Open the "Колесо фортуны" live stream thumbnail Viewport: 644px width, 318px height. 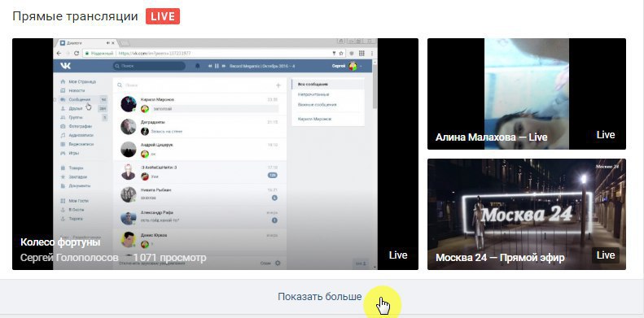click(x=215, y=154)
